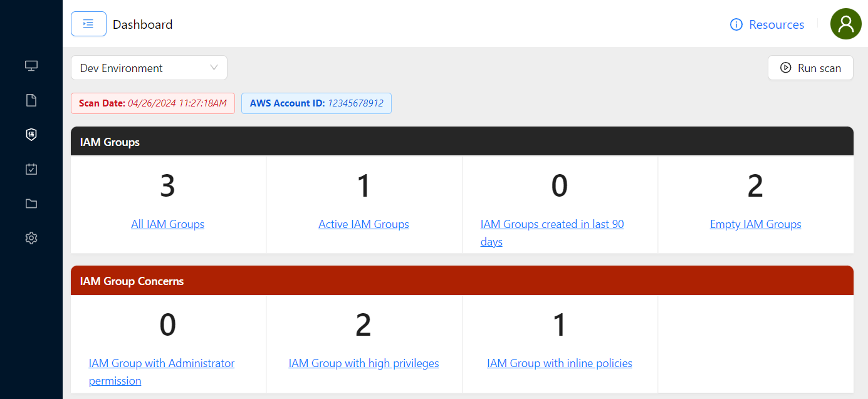Open Empty IAM Groups details
868x399 pixels.
(755, 224)
